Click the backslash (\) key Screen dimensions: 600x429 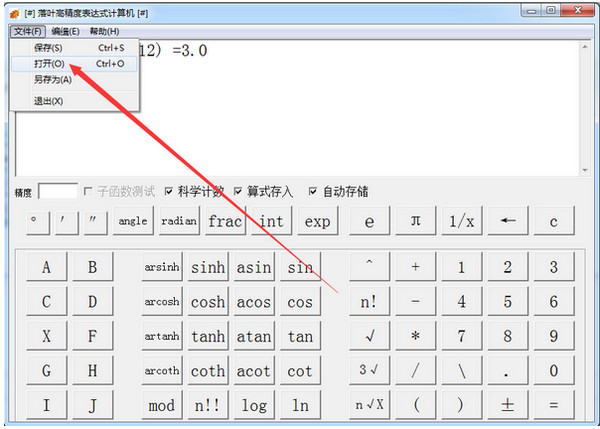click(x=461, y=370)
